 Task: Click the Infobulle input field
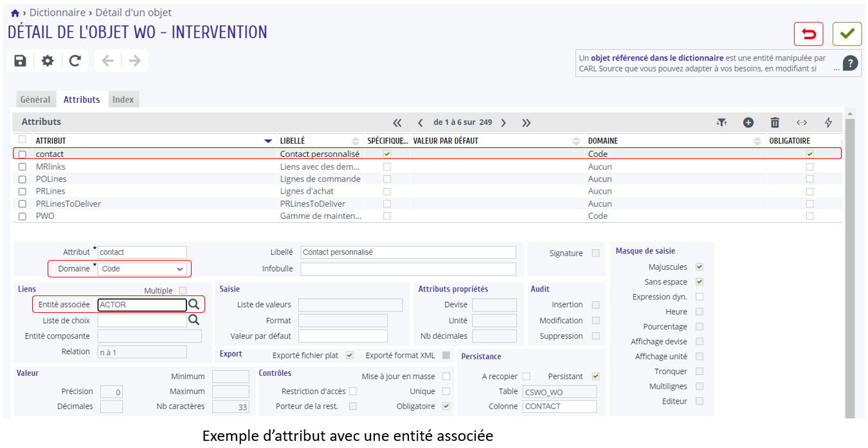point(408,268)
